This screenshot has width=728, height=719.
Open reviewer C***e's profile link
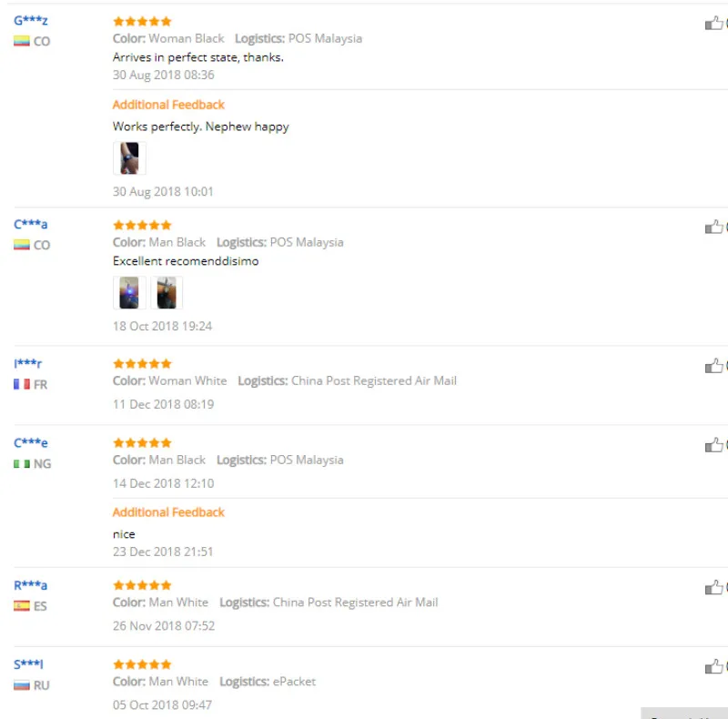[31, 442]
